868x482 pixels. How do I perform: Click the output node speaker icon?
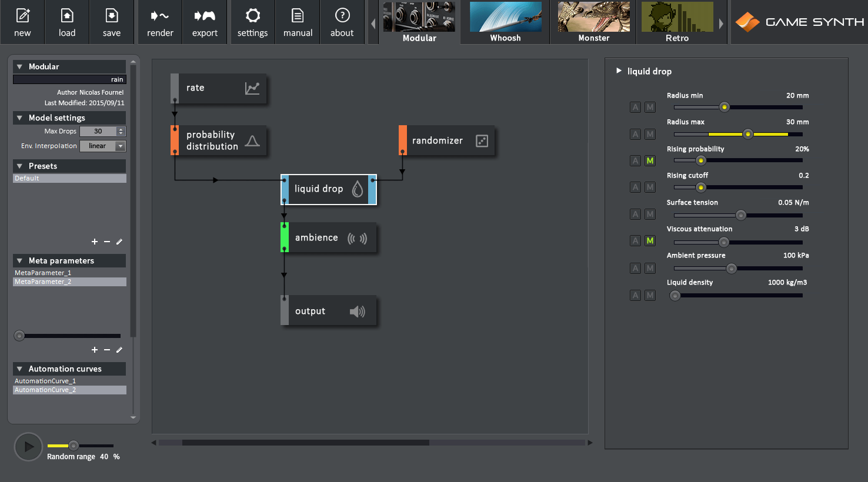pos(357,311)
